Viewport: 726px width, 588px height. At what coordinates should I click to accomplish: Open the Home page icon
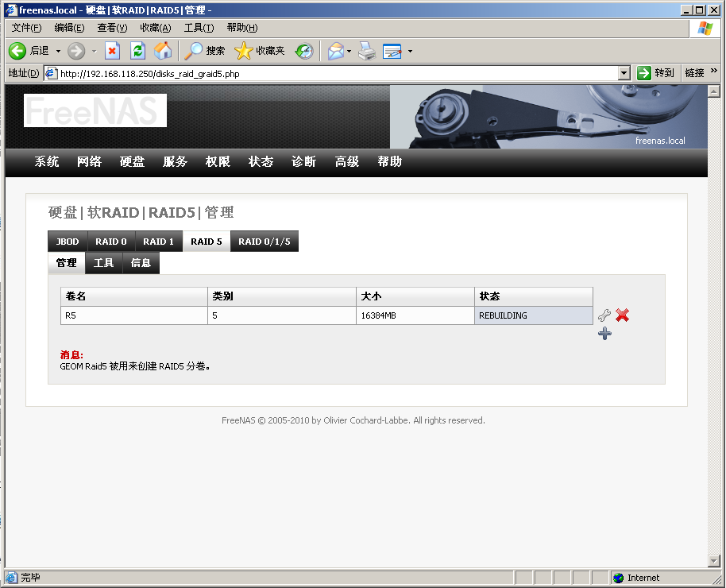163,51
